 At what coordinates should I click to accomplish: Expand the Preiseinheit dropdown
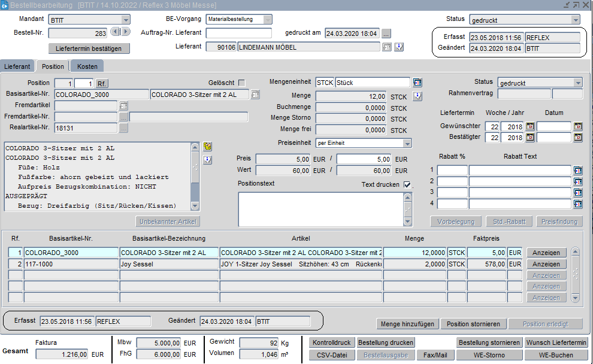407,144
